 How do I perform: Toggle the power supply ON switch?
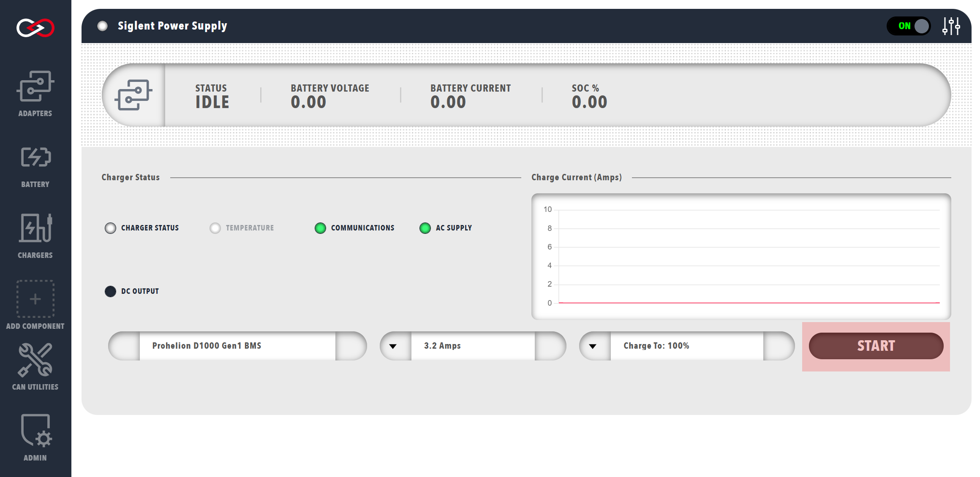pos(909,26)
